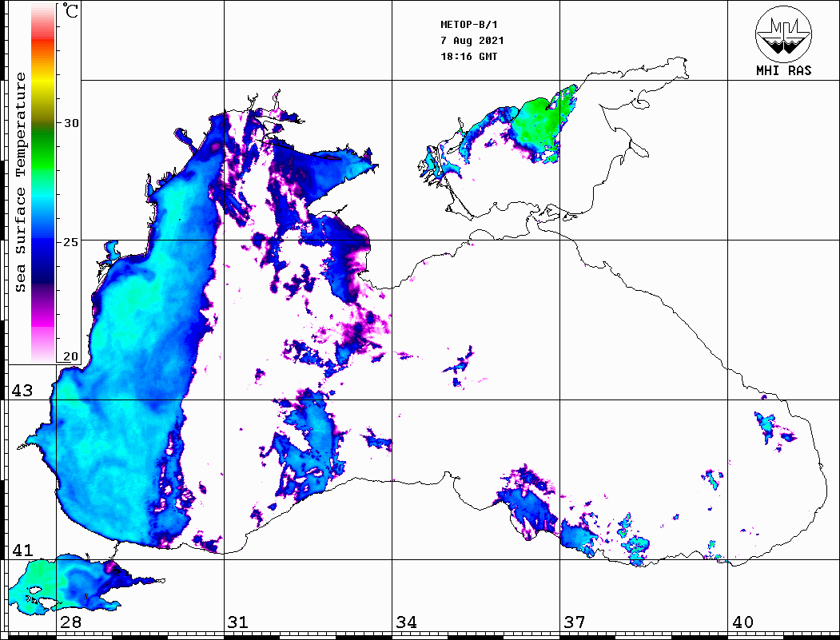840x640 pixels.
Task: Click the '20' colorbar tick label
Action: [70, 356]
